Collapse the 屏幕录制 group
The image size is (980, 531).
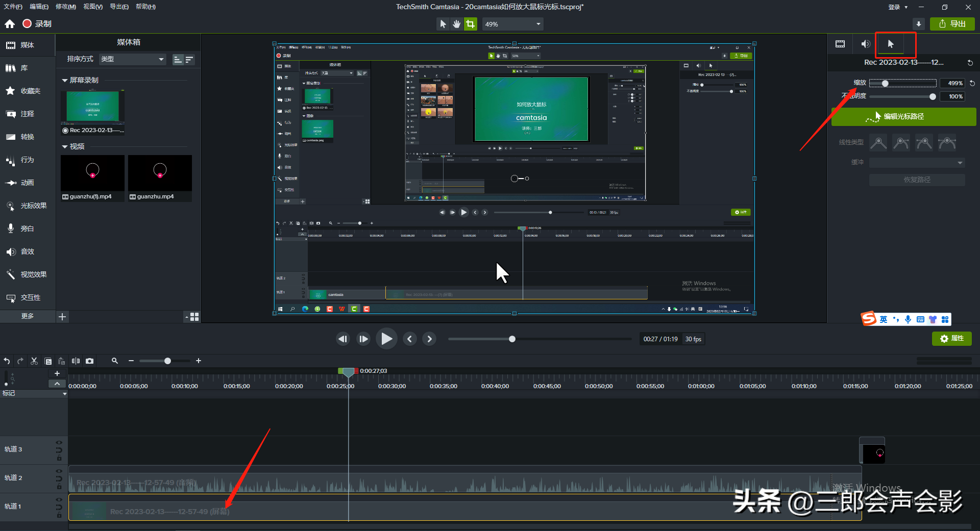[65, 81]
